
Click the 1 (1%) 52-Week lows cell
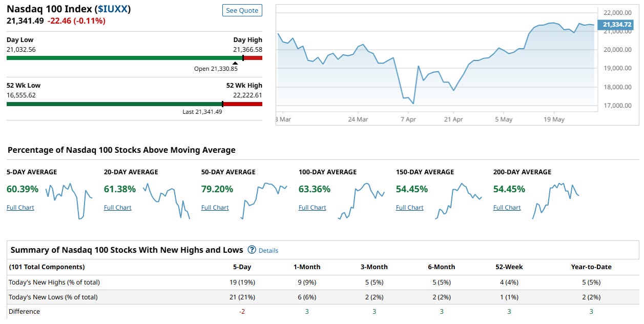click(509, 297)
